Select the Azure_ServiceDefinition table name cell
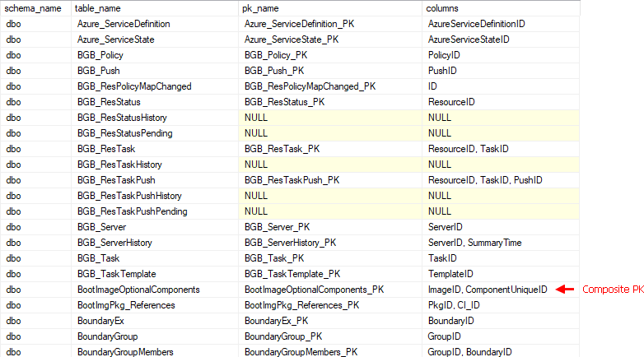 point(128,24)
